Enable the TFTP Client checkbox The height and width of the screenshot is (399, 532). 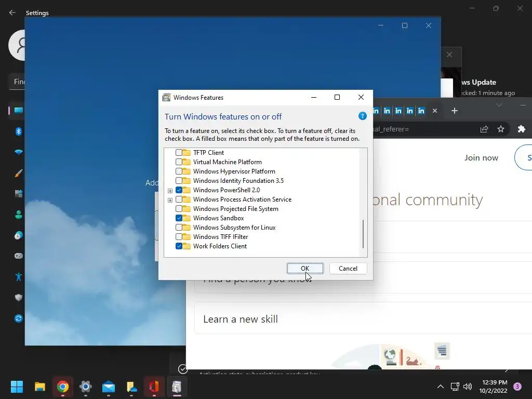pyautogui.click(x=179, y=153)
